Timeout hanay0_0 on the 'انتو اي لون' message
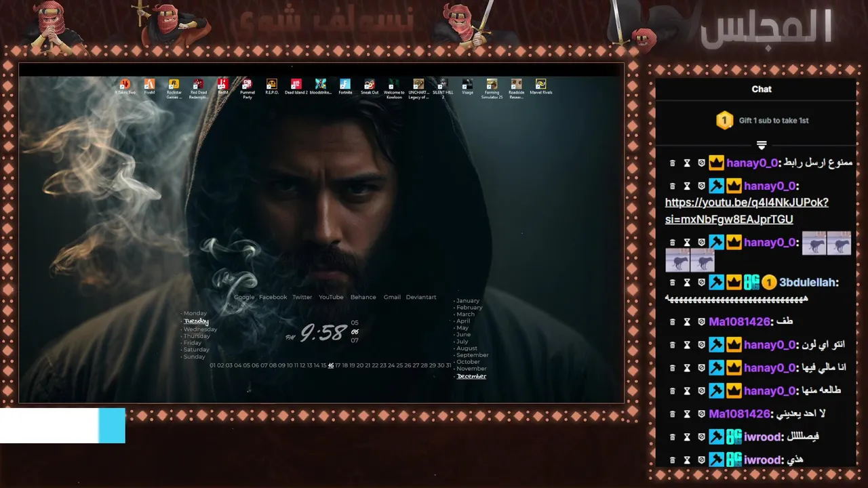 [x=687, y=345]
